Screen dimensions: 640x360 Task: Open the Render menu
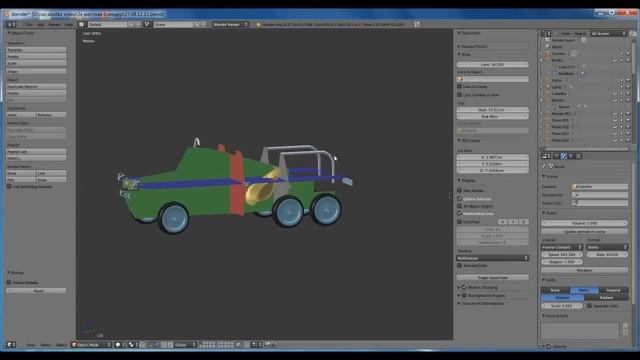[54, 24]
